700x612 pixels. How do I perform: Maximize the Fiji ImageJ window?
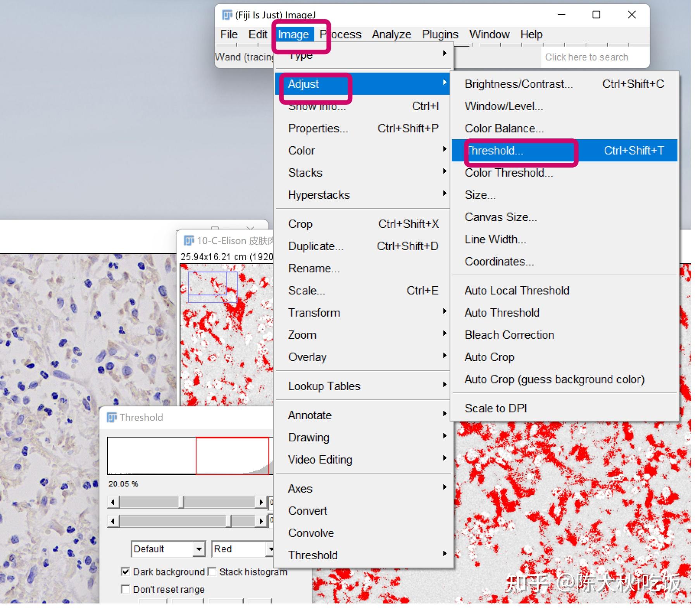coord(596,15)
